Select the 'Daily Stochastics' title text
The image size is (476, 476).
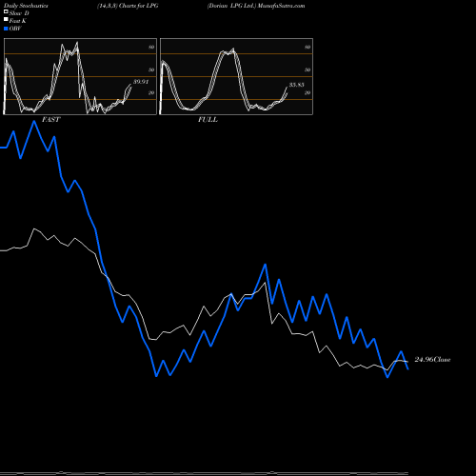[x=26, y=6]
